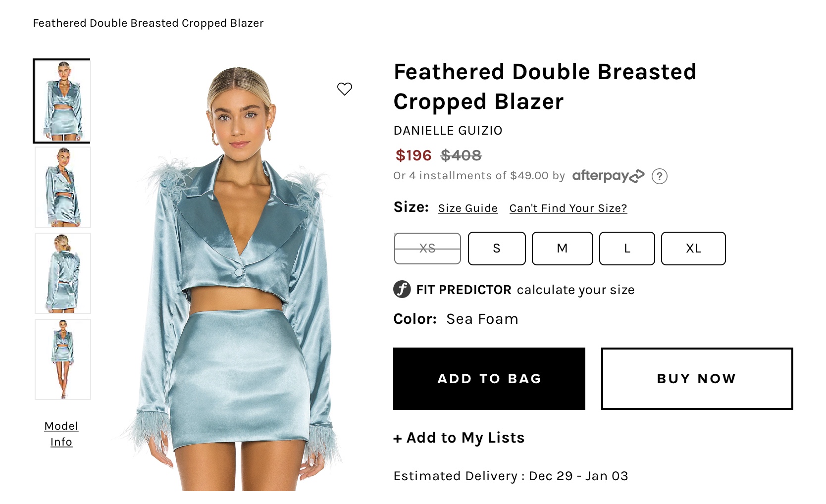The image size is (826, 504).
Task: Open Can't Find Your Size link
Action: click(x=568, y=208)
